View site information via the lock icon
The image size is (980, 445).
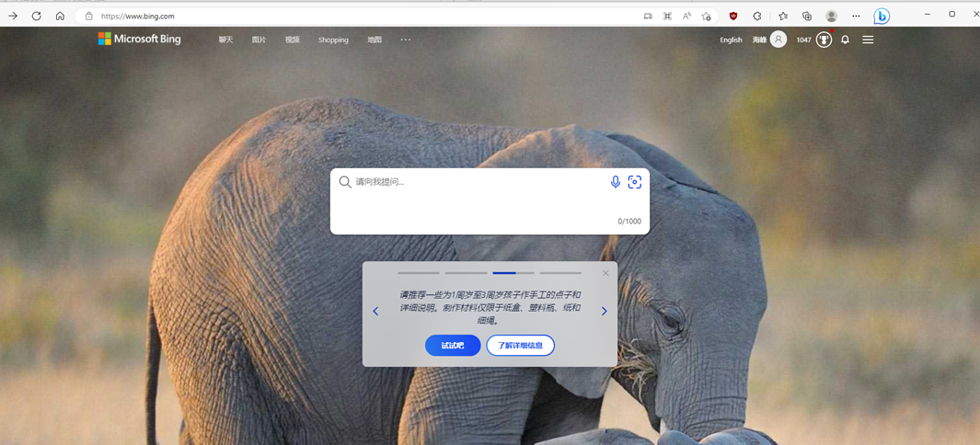pyautogui.click(x=88, y=17)
